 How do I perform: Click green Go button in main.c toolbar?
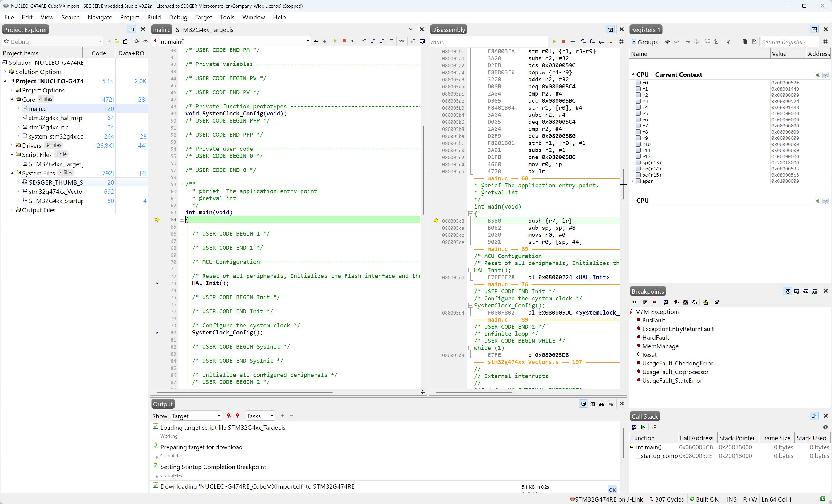click(x=335, y=41)
